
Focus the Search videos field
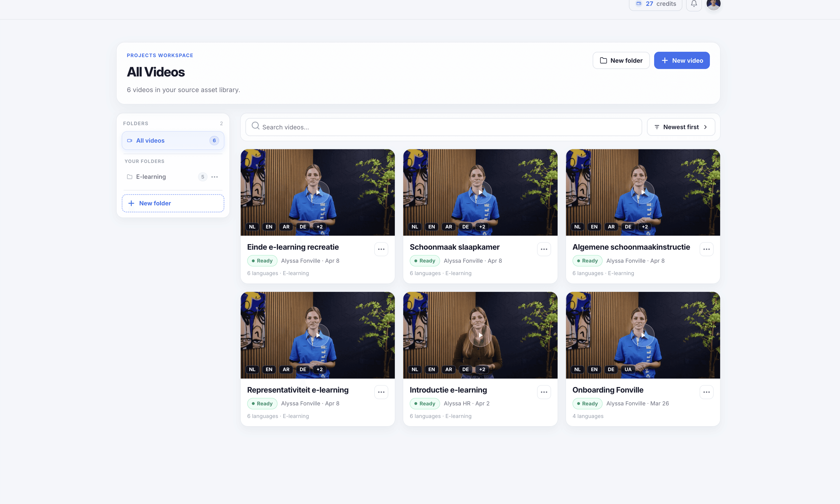coord(444,127)
